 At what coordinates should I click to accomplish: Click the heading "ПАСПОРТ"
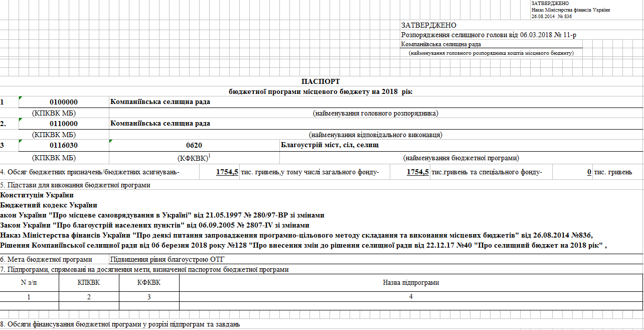[320, 81]
